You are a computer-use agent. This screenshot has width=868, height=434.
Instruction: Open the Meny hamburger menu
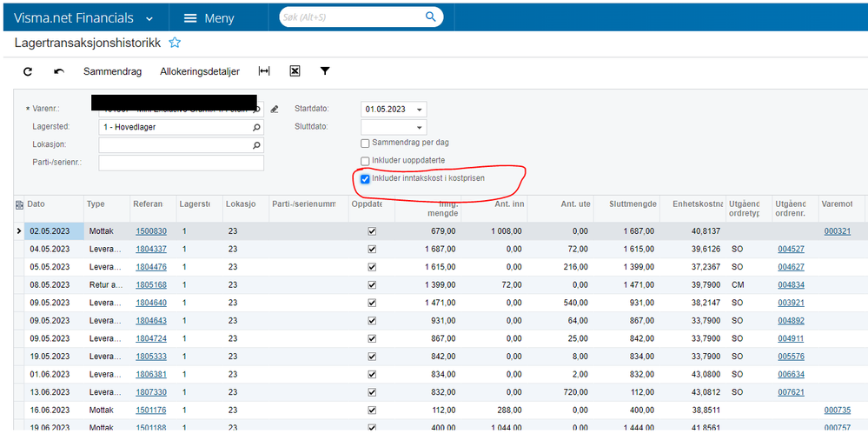209,18
